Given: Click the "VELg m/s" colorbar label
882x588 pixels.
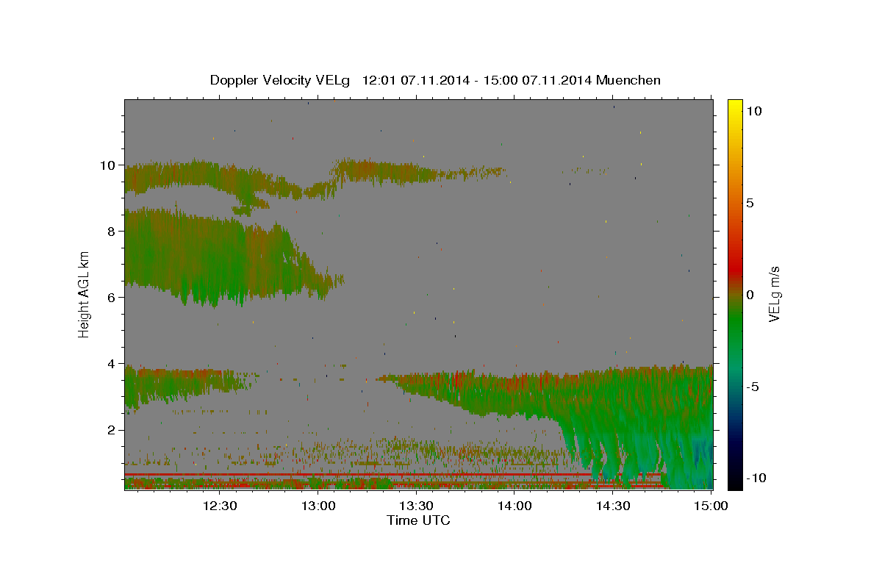Looking at the screenshot, I should 774,294.
